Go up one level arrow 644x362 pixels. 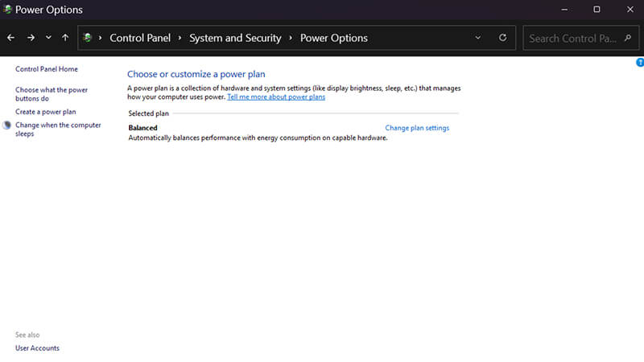65,38
